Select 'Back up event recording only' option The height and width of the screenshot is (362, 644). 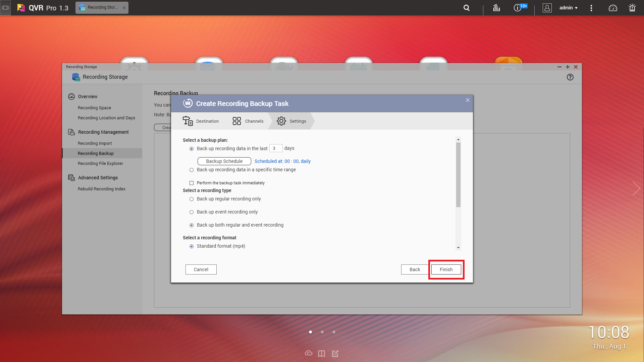pyautogui.click(x=192, y=212)
